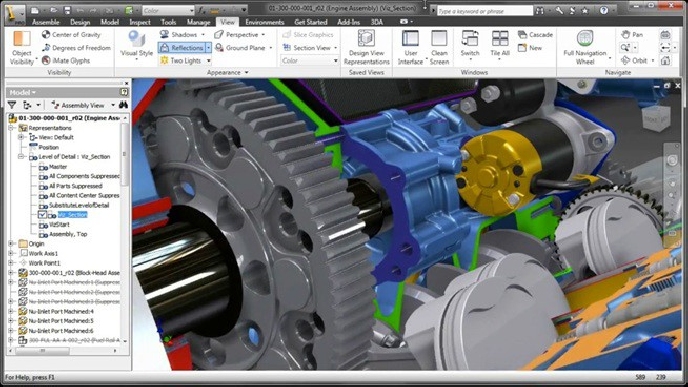Click Switch windows button
This screenshot has height=387, width=688.
click(x=469, y=44)
